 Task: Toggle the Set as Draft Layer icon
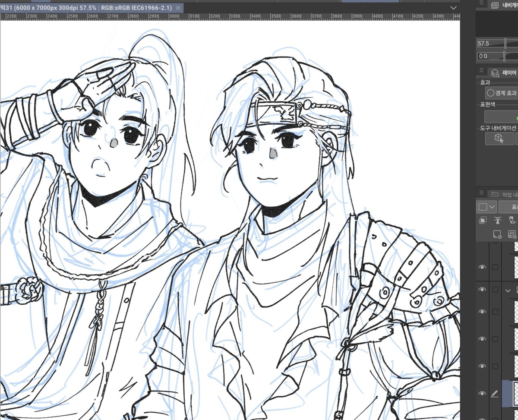tap(512, 221)
